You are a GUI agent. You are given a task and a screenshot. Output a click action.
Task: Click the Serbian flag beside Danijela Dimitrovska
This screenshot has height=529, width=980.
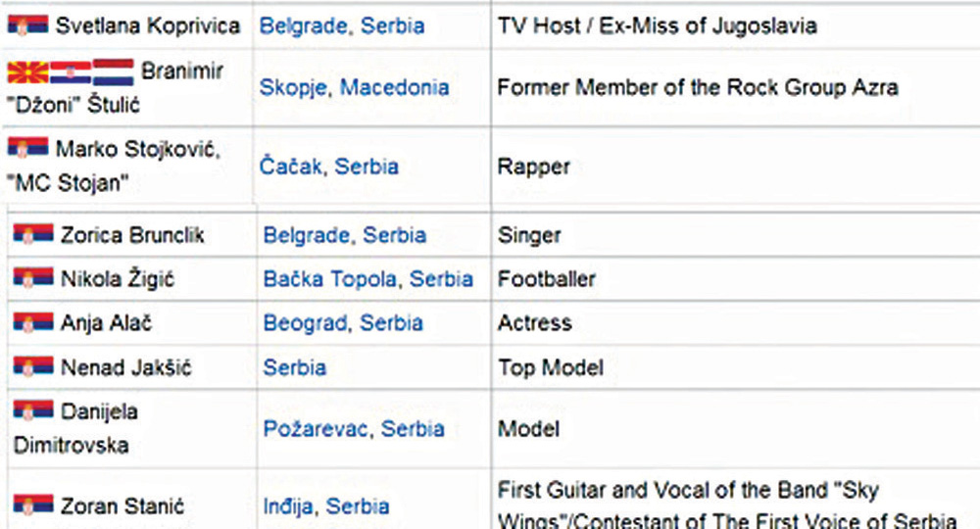33,410
